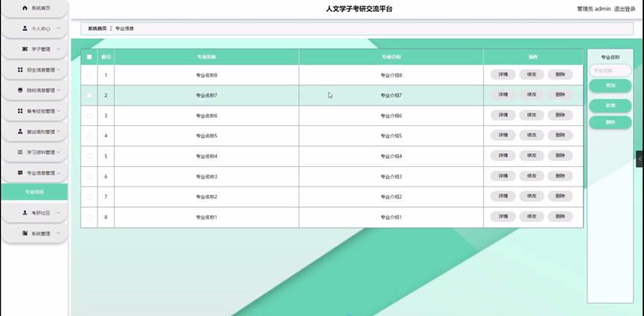Image resolution: width=644 pixels, height=316 pixels.
Task: Click 删除 for row 专业名称6
Action: tap(560, 115)
